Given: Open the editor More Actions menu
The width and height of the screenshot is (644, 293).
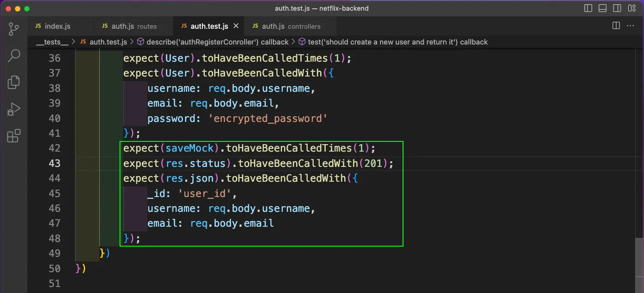Looking at the screenshot, I should [631, 26].
